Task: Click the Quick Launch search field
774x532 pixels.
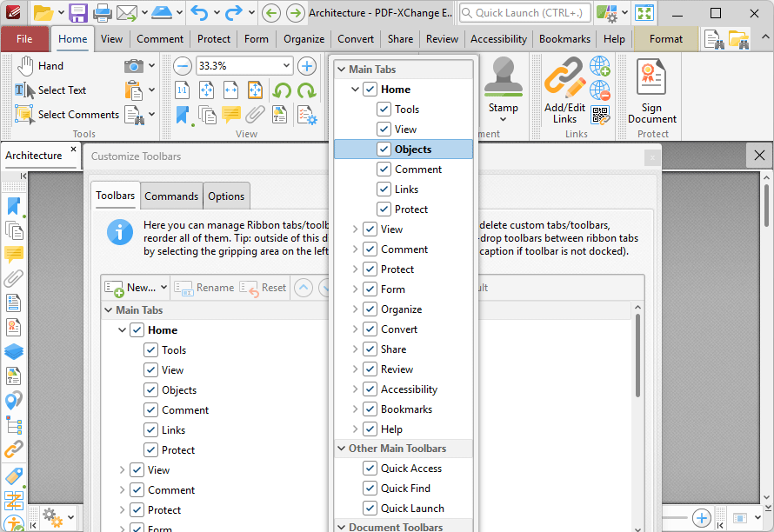Action: 524,13
